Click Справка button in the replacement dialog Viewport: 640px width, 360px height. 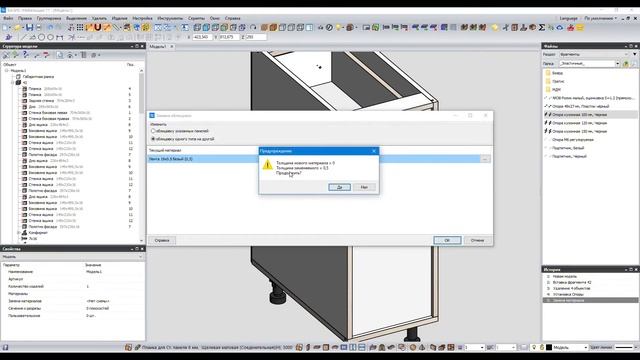pos(162,240)
